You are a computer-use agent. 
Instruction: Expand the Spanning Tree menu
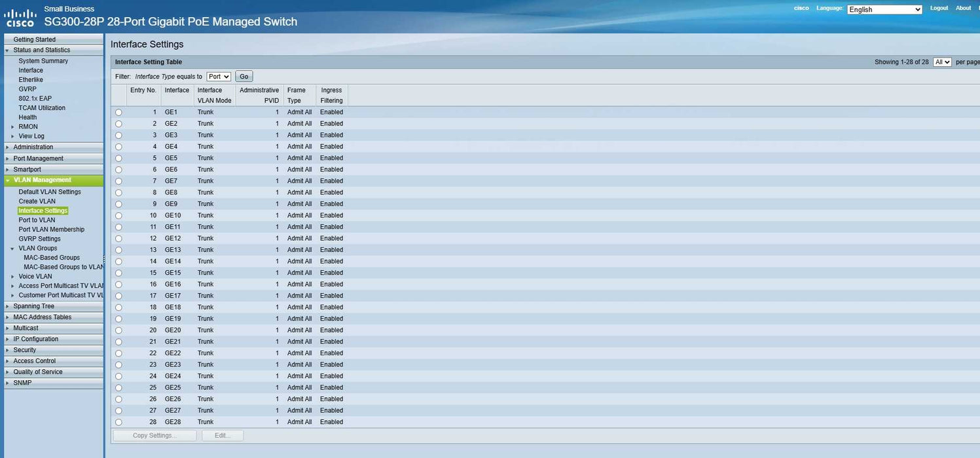click(33, 306)
